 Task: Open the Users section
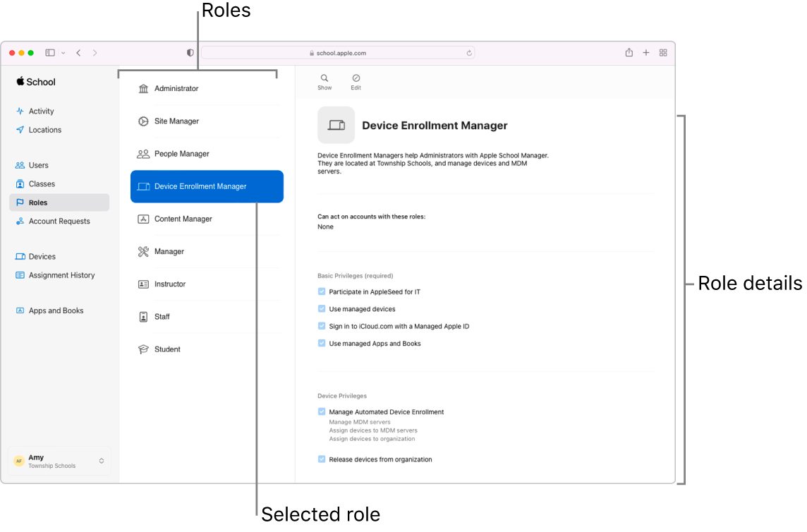point(38,165)
